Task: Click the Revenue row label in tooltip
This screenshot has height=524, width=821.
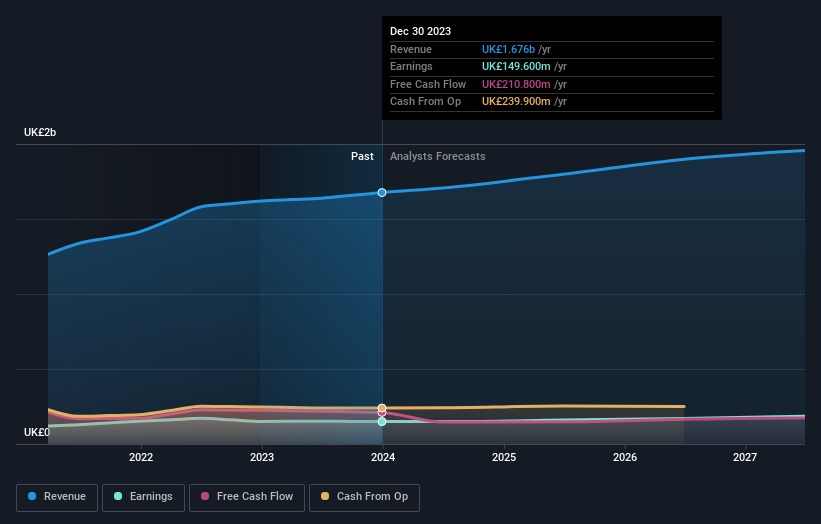Action: (411, 49)
